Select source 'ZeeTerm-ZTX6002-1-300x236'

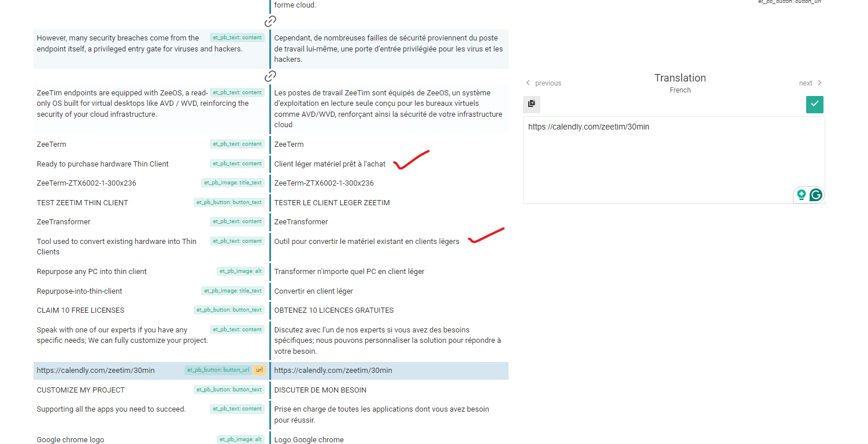tap(87, 183)
